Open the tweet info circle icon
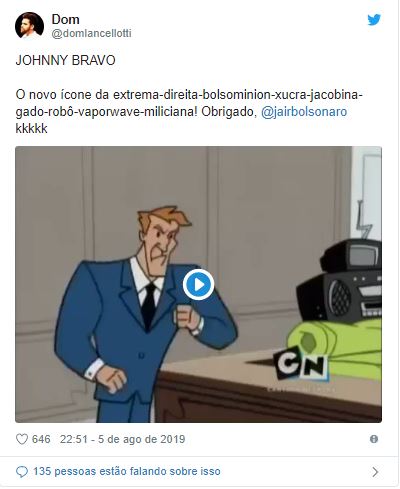The height and width of the screenshot is (489, 400). (374, 439)
